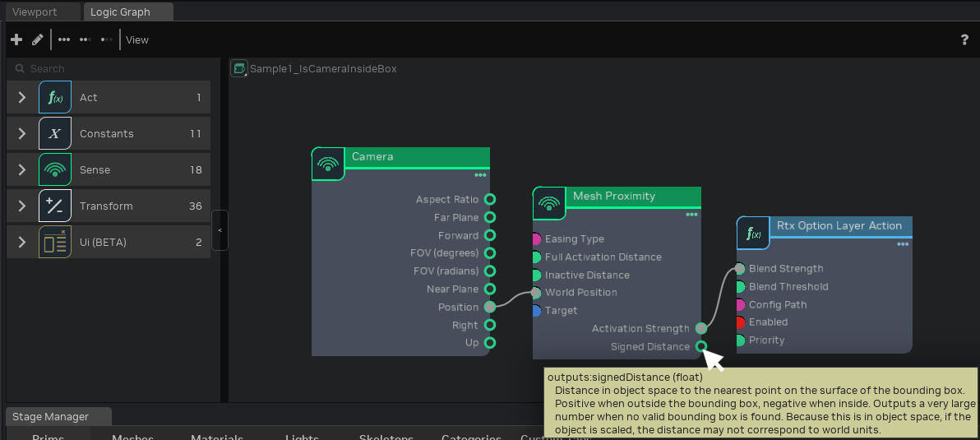Click the blue Target input port
Image resolution: width=980 pixels, height=440 pixels.
tap(536, 311)
